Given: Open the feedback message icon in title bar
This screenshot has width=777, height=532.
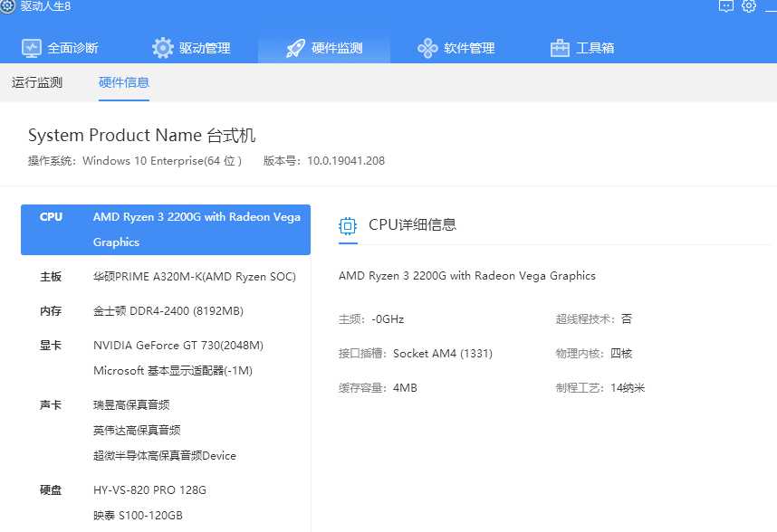Looking at the screenshot, I should (x=726, y=6).
